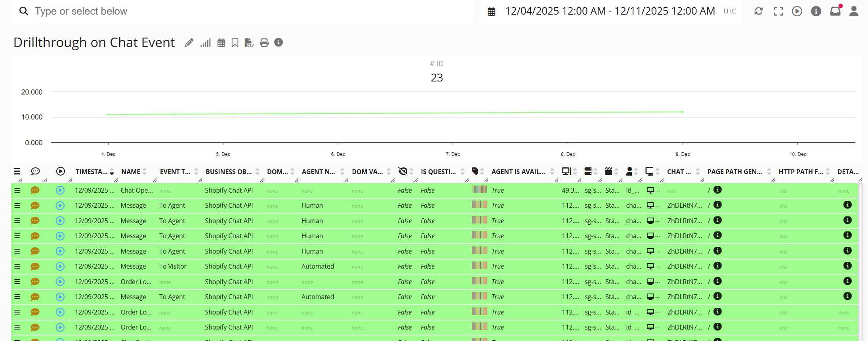Open the notifications inbox icon
This screenshot has width=868, height=341.
point(835,11)
